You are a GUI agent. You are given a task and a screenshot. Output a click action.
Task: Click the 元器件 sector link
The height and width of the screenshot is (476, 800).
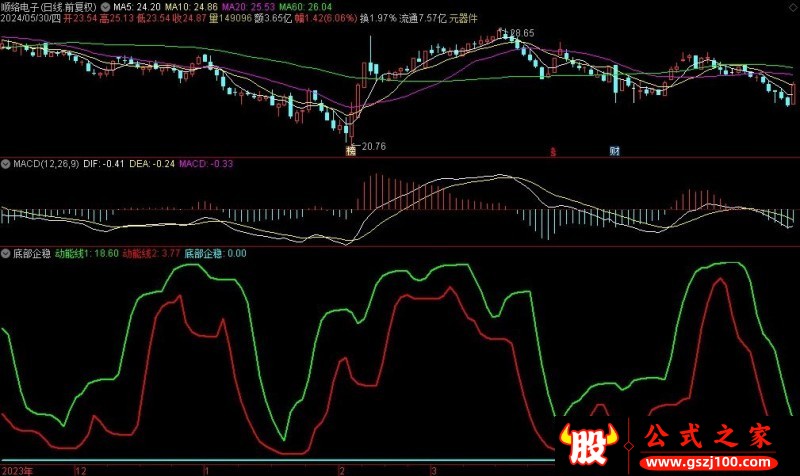coord(460,19)
